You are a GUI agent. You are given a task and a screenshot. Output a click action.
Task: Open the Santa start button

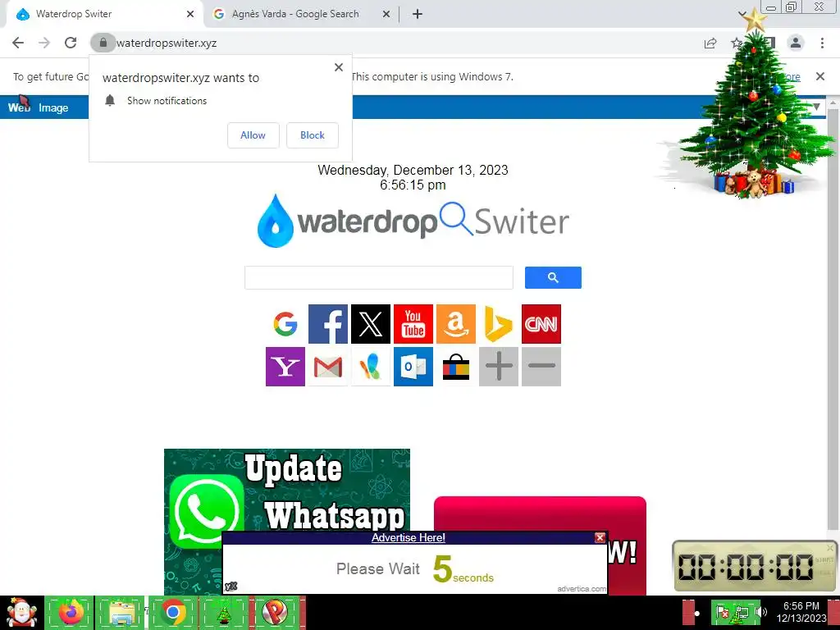coord(21,613)
